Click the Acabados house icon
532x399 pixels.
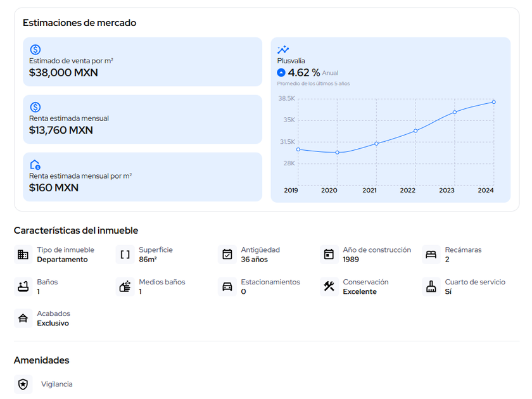[23, 318]
